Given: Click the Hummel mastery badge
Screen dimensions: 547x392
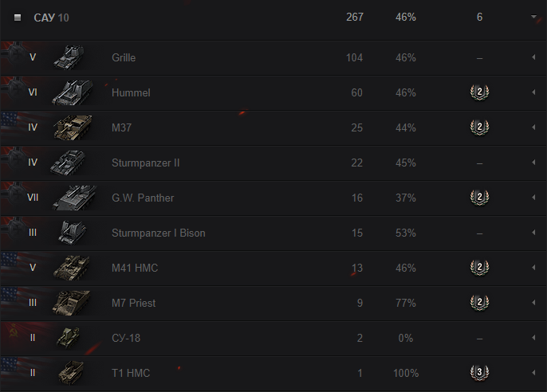Looking at the screenshot, I should 479,92.
